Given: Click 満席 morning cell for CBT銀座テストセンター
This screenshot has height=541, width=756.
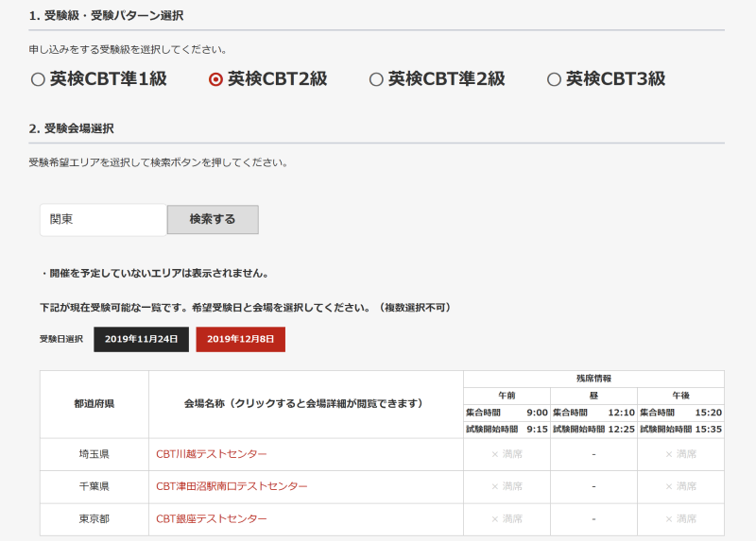Looking at the screenshot, I should point(507,519).
